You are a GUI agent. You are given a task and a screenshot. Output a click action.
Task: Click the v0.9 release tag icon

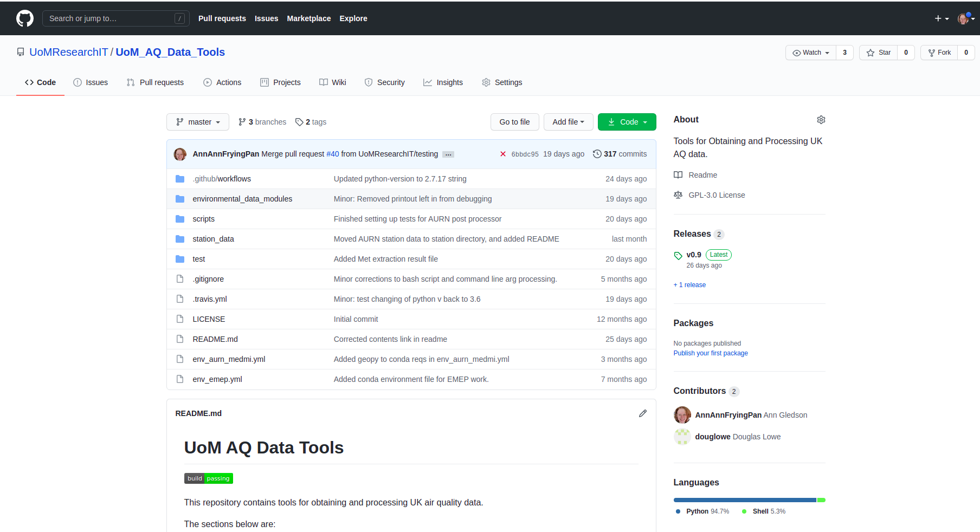click(x=678, y=256)
